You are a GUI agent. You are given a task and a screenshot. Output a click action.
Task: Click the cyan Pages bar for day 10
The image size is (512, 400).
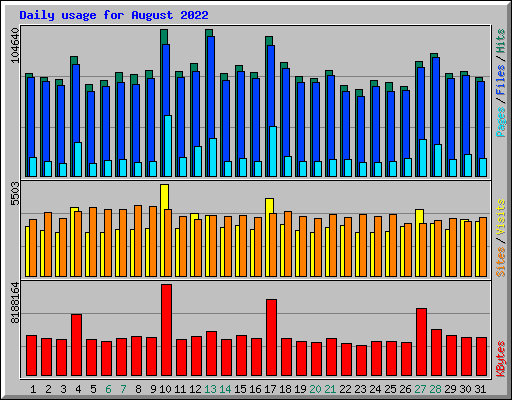(168, 146)
